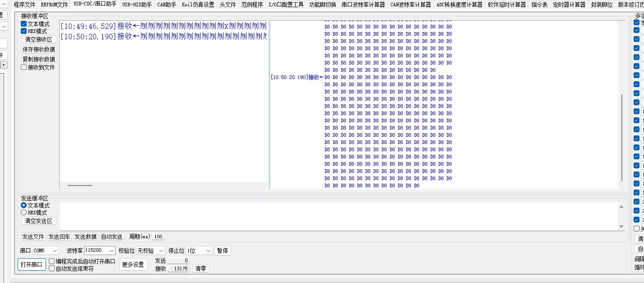644x283 pixels.
Task: Click the 发送回车 button
Action: pyautogui.click(x=60, y=237)
